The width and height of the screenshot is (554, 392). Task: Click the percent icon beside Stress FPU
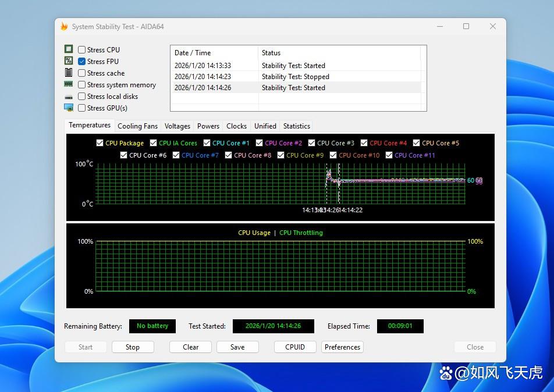click(x=69, y=60)
